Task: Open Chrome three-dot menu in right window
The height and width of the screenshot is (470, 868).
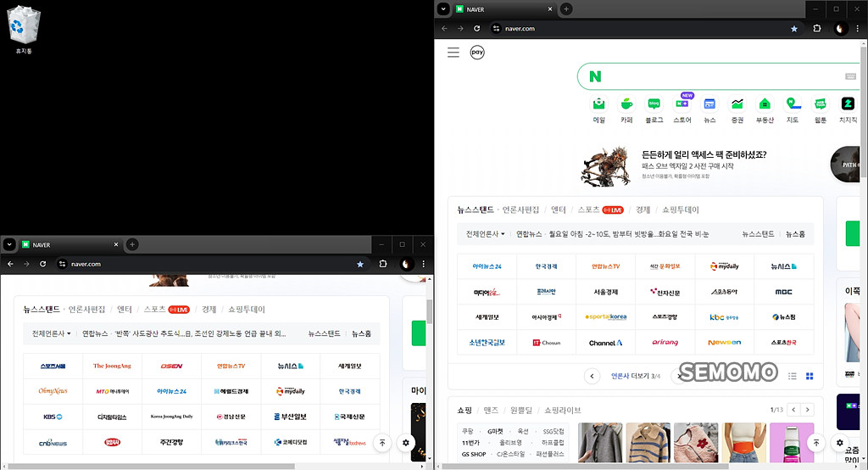Action: 858,28
